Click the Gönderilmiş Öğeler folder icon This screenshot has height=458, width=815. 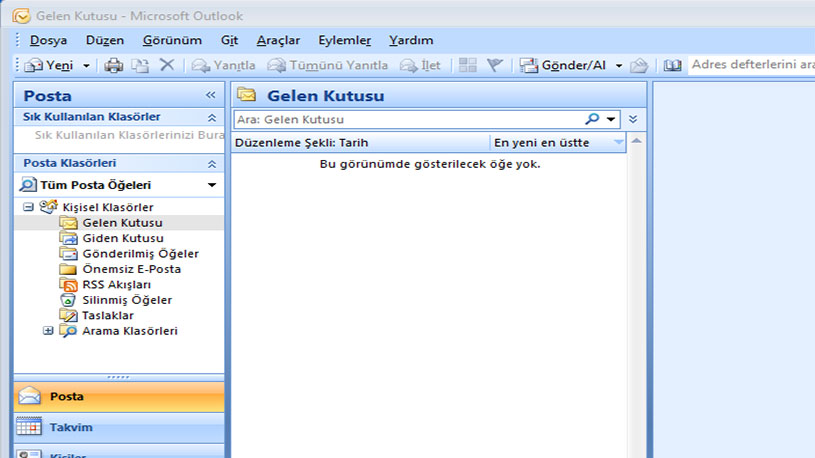tap(68, 254)
